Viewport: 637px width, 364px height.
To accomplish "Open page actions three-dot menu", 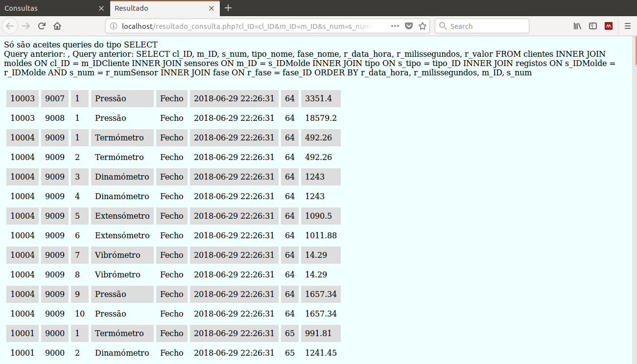I will (x=395, y=26).
